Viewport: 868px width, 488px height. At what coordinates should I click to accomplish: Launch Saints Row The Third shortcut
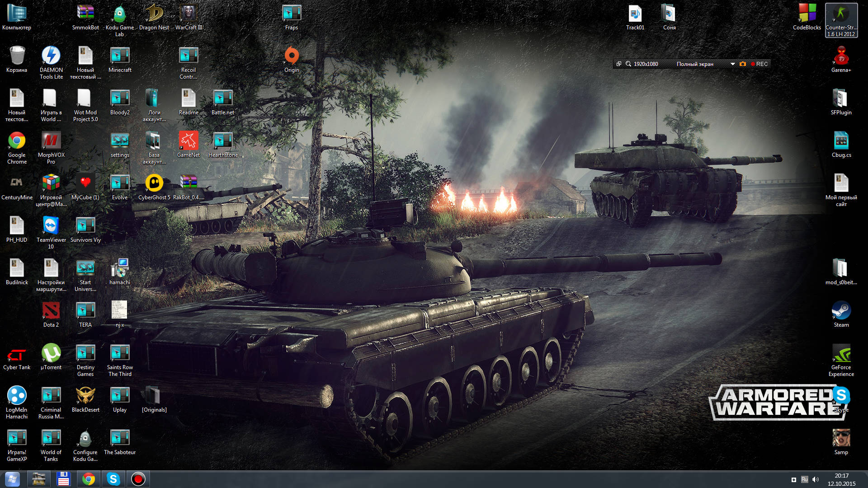point(120,360)
